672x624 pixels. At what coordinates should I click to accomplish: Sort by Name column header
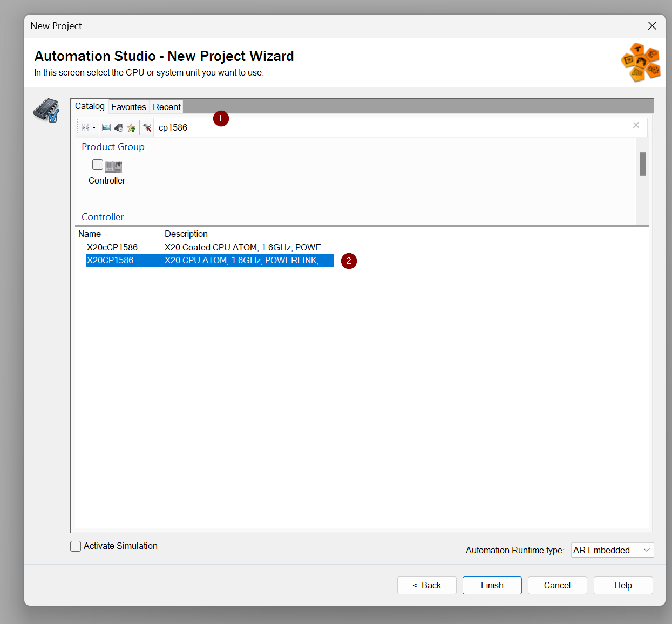(118, 234)
